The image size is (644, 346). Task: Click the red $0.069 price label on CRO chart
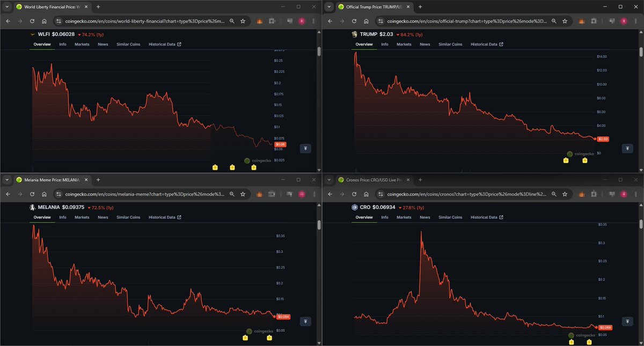pyautogui.click(x=605, y=327)
